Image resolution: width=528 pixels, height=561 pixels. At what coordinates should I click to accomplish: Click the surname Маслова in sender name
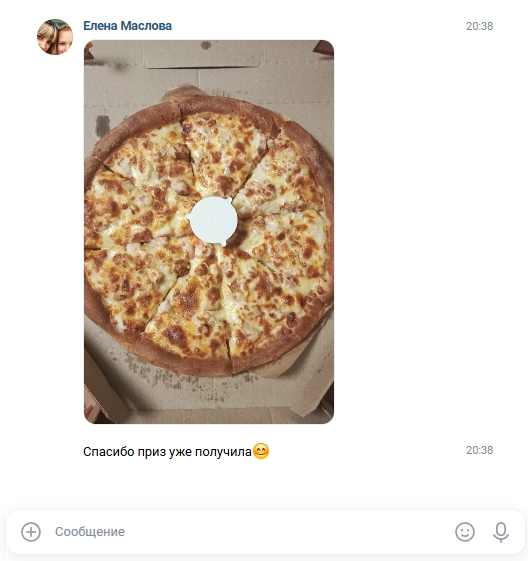(146, 26)
